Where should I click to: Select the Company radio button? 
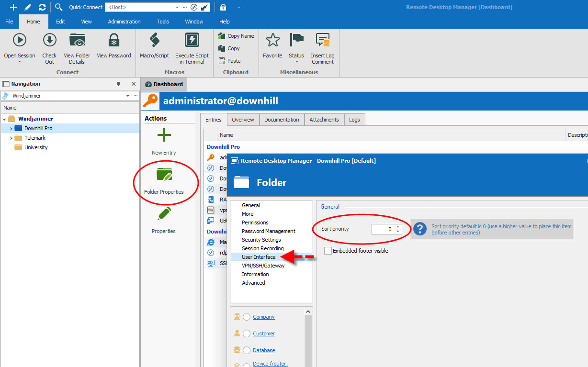pos(247,317)
